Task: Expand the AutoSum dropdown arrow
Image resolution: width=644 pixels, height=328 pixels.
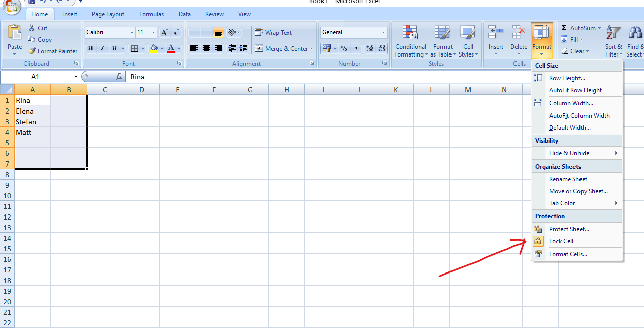Action: click(599, 28)
